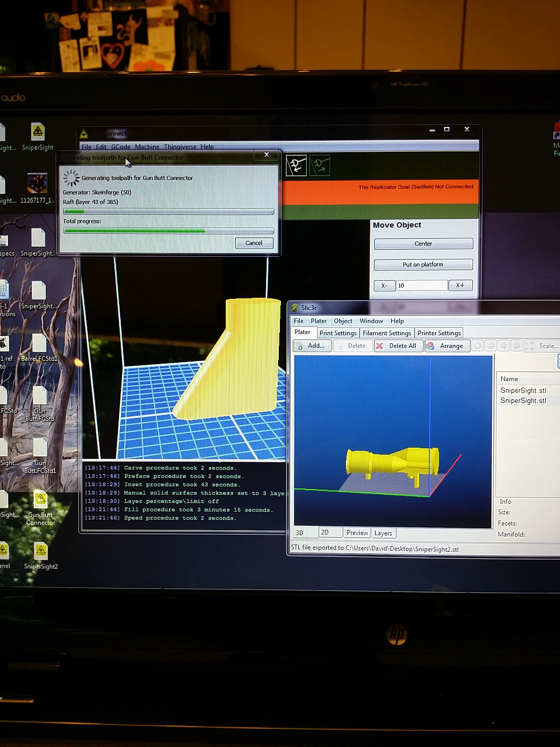Open Slic3r File menu

(x=298, y=321)
